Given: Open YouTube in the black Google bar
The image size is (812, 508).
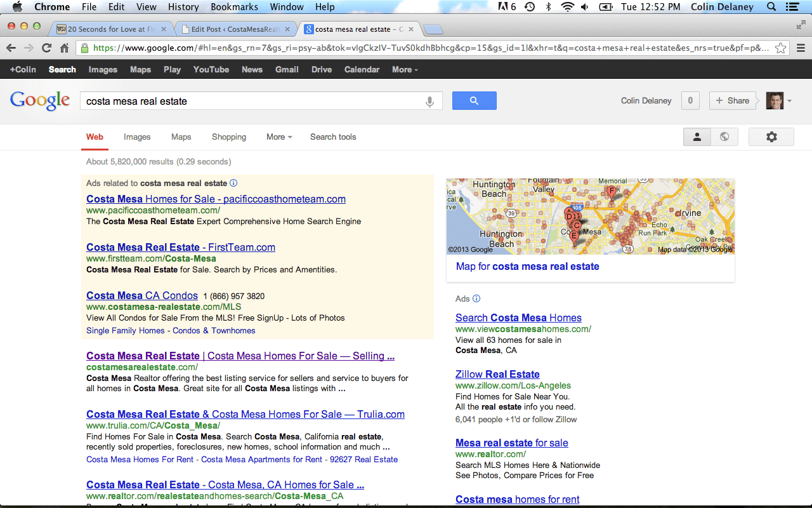Looking at the screenshot, I should point(211,69).
